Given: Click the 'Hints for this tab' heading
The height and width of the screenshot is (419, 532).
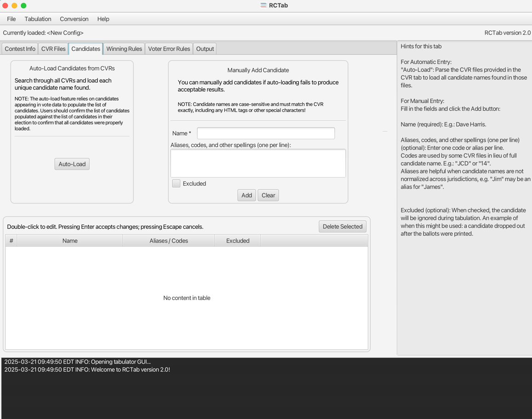Looking at the screenshot, I should click(x=421, y=46).
